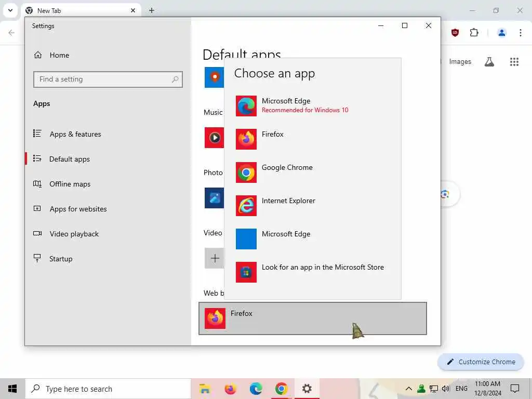Click Chrome back arrow button

[11, 33]
